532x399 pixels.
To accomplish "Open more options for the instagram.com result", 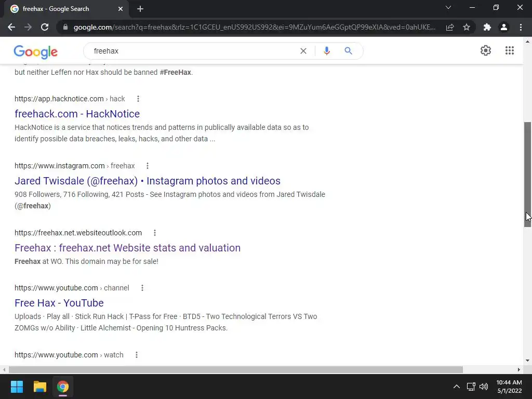I will (x=147, y=166).
